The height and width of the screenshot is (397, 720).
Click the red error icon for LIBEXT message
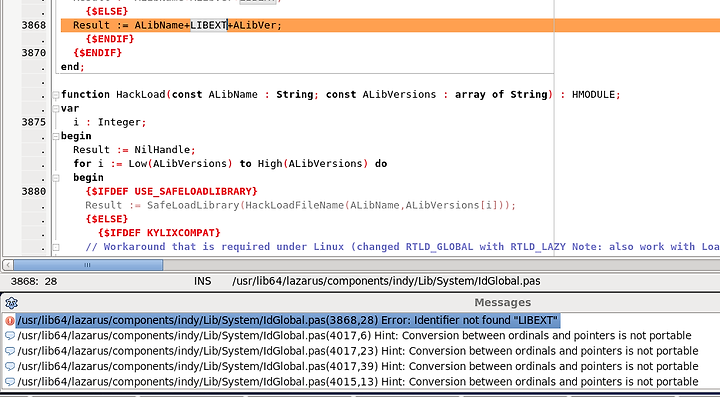pos(10,320)
